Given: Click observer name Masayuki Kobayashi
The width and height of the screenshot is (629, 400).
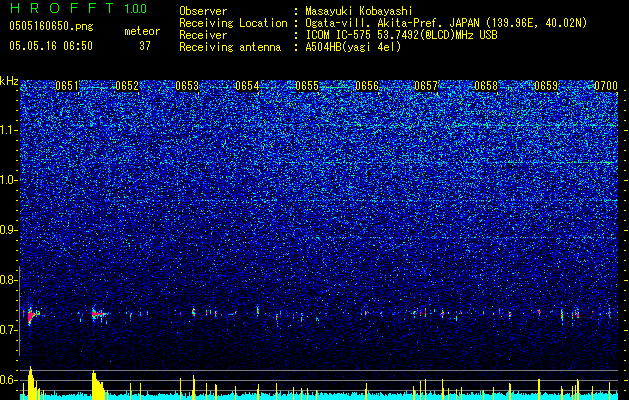Looking at the screenshot, I should pos(359,11).
